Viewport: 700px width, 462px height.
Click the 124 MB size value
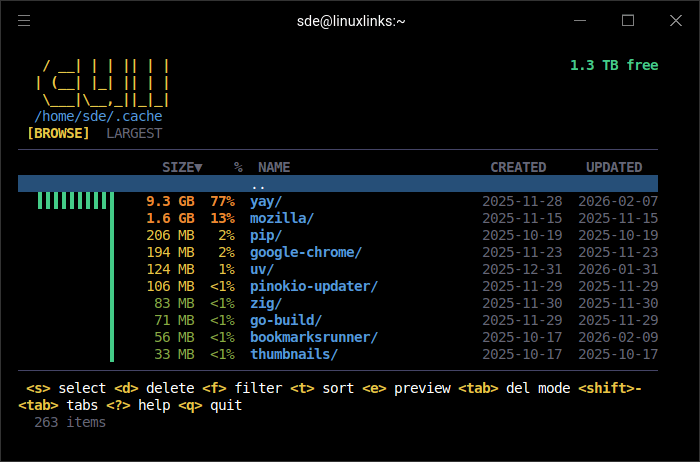pos(171,269)
